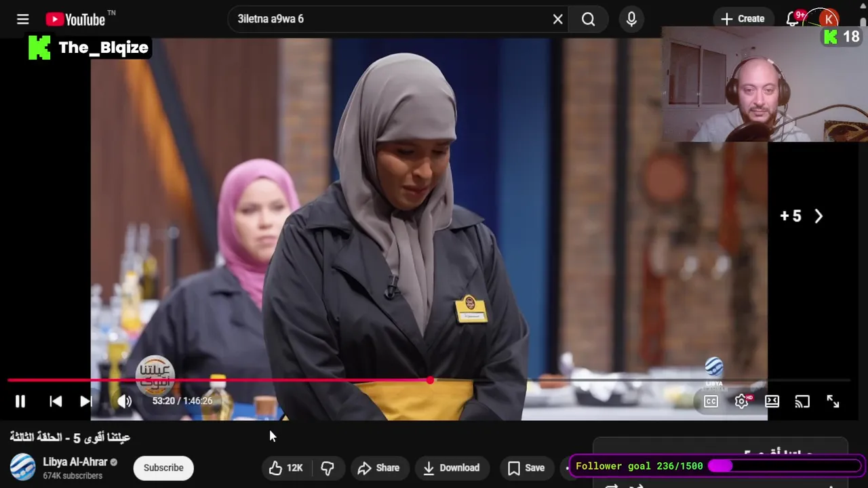Click the 674K subscribers text
The height and width of the screenshot is (488, 868).
point(73,476)
